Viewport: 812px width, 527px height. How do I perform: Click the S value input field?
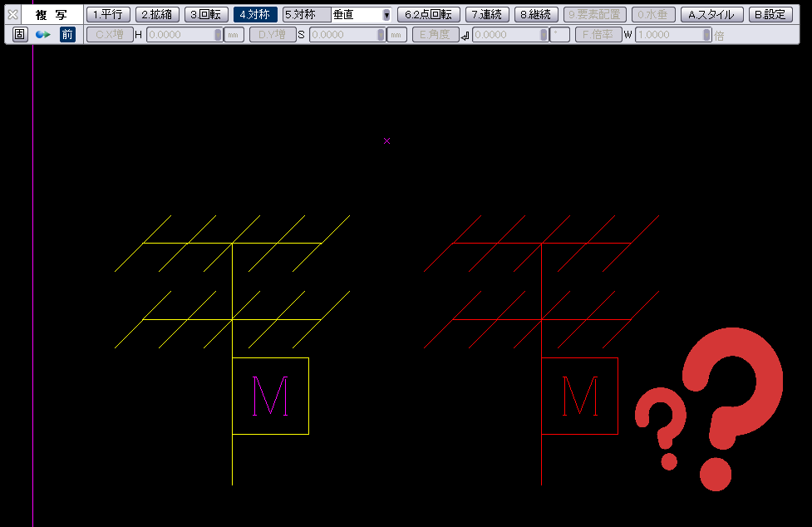[x=342, y=35]
